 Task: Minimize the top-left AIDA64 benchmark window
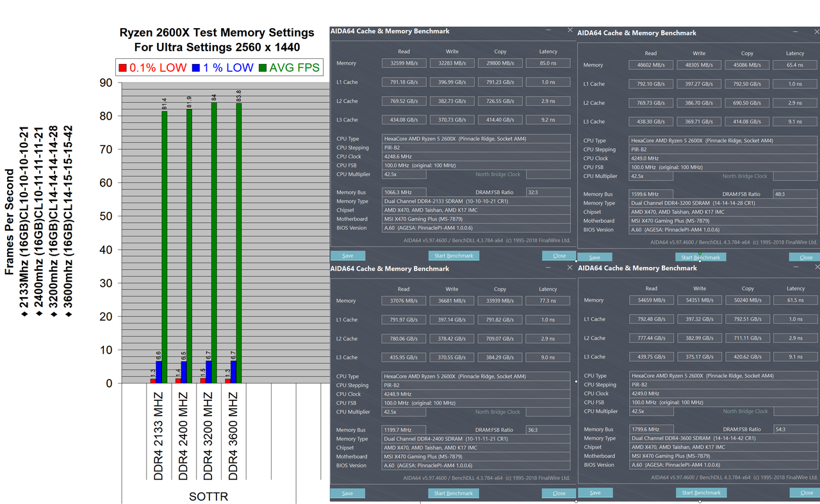tap(548, 29)
